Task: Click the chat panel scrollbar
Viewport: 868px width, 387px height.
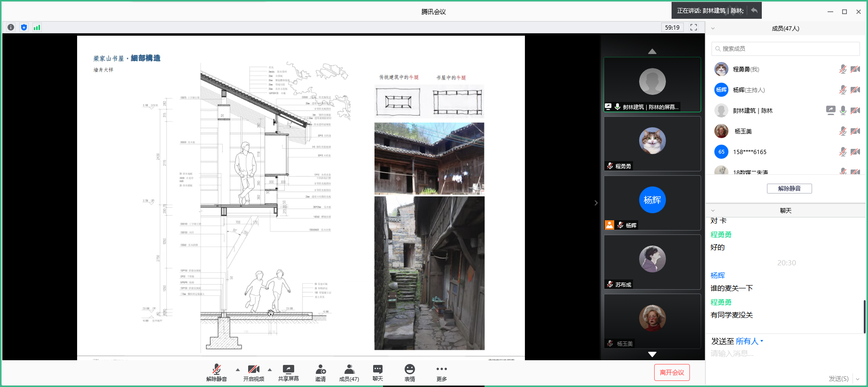Action: pos(864,316)
